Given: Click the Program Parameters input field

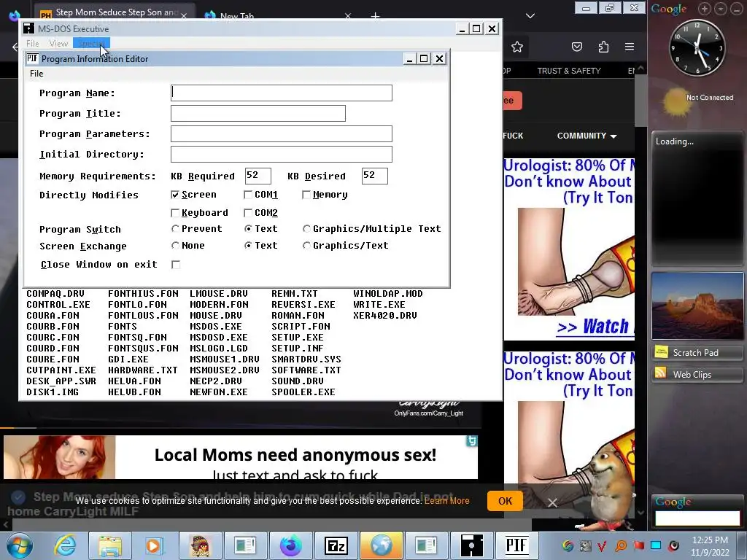Looking at the screenshot, I should pyautogui.click(x=282, y=134).
